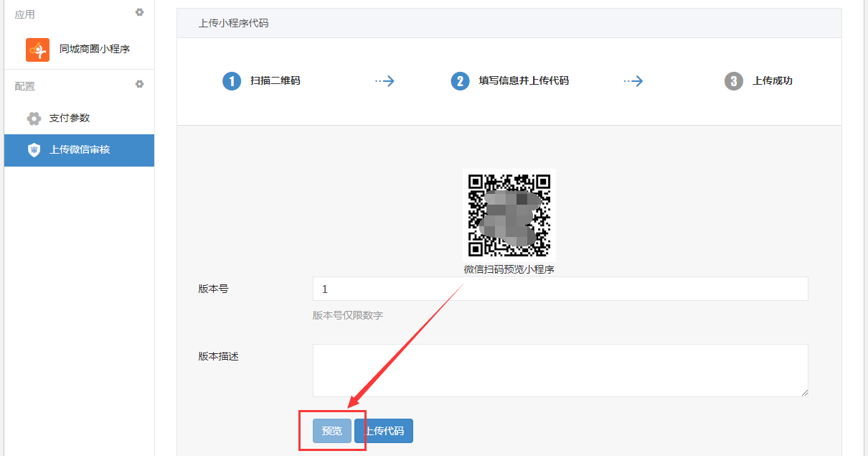Click the gear icon beside 应用 header
The height and width of the screenshot is (456, 868).
[x=139, y=12]
